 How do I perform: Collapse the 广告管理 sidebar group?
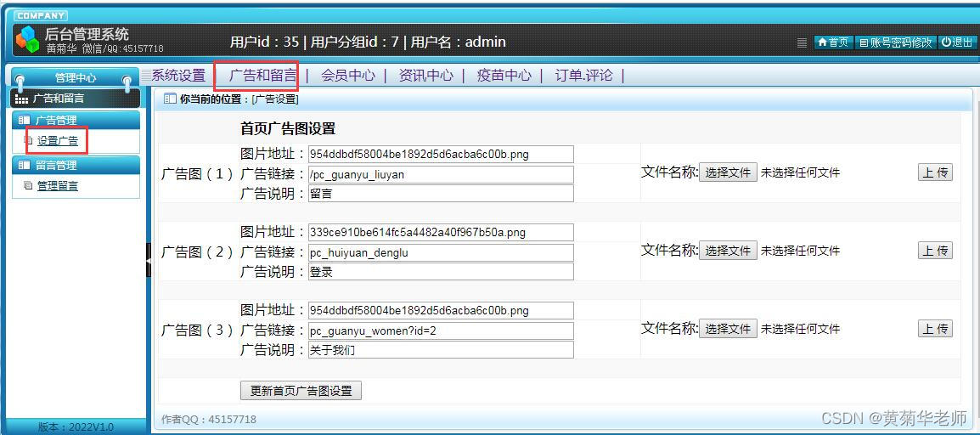click(x=76, y=120)
